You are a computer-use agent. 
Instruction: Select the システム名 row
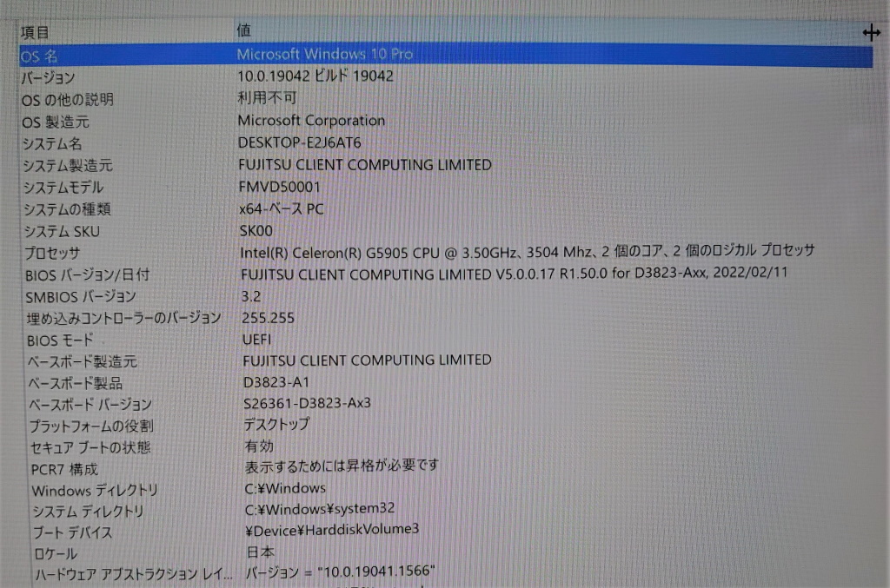point(52,144)
